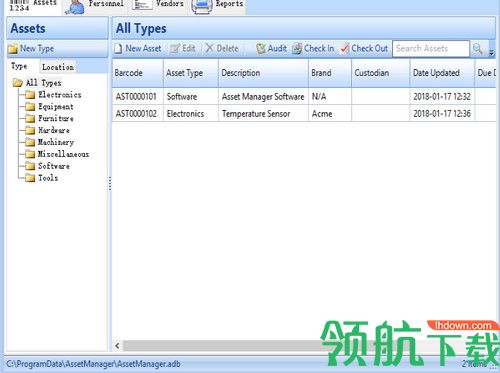The height and width of the screenshot is (373, 500).
Task: Click the Check Out checkmark icon
Action: [345, 49]
